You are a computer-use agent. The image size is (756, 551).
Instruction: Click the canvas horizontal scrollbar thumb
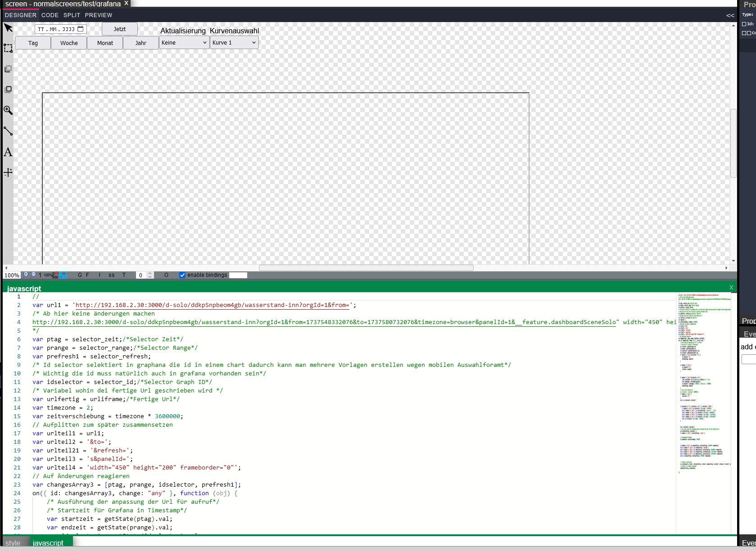(366, 268)
